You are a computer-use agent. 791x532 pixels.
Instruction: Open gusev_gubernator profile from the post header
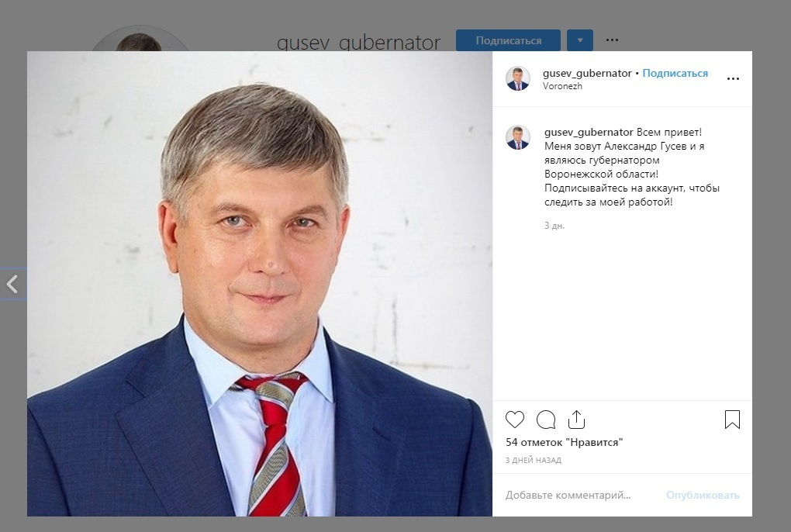tap(587, 73)
